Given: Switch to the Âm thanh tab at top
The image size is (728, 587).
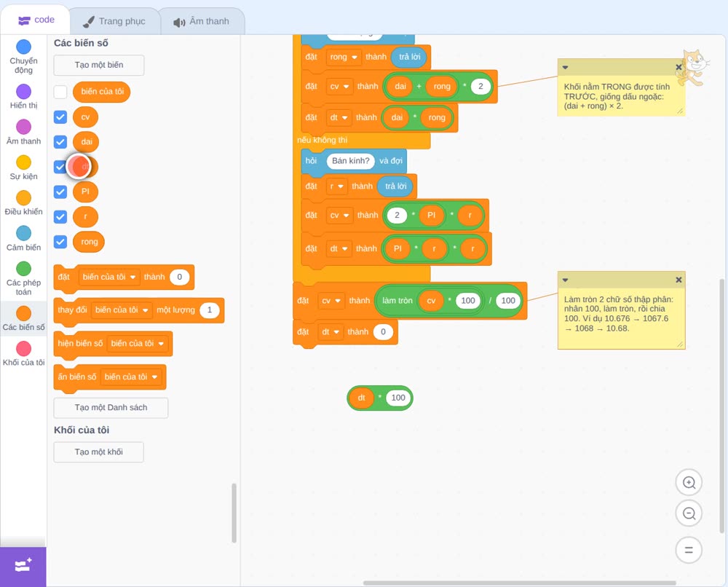Looking at the screenshot, I should pyautogui.click(x=202, y=21).
